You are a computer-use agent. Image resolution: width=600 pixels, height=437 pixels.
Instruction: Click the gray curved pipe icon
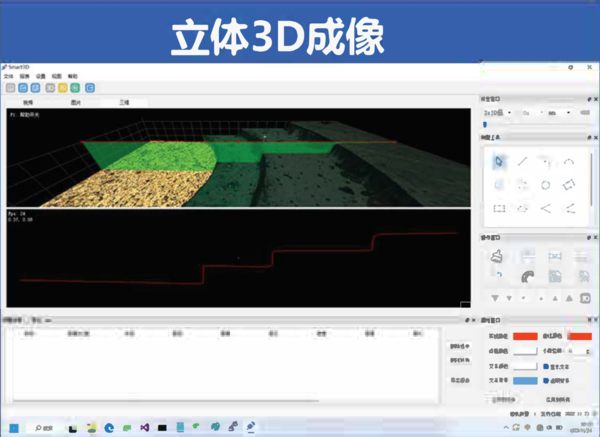point(528,276)
